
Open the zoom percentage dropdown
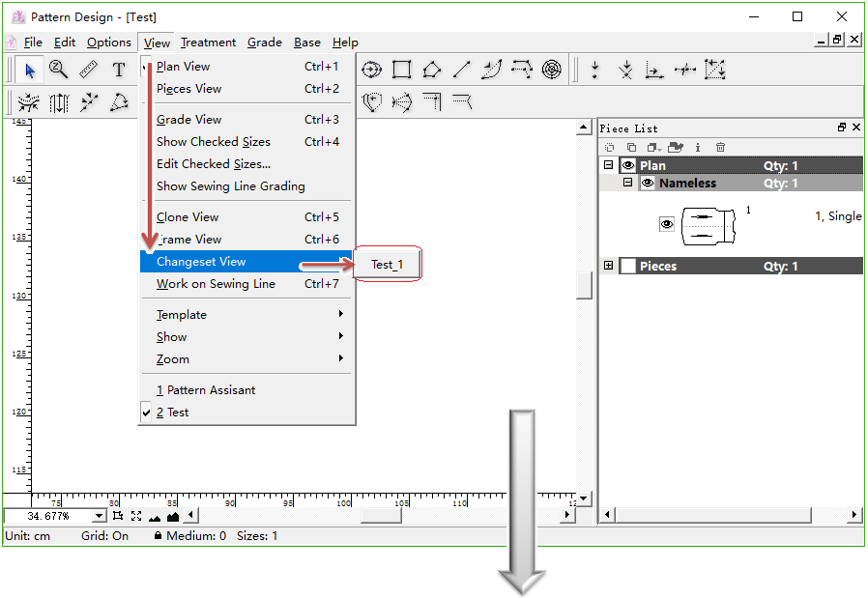(x=99, y=517)
